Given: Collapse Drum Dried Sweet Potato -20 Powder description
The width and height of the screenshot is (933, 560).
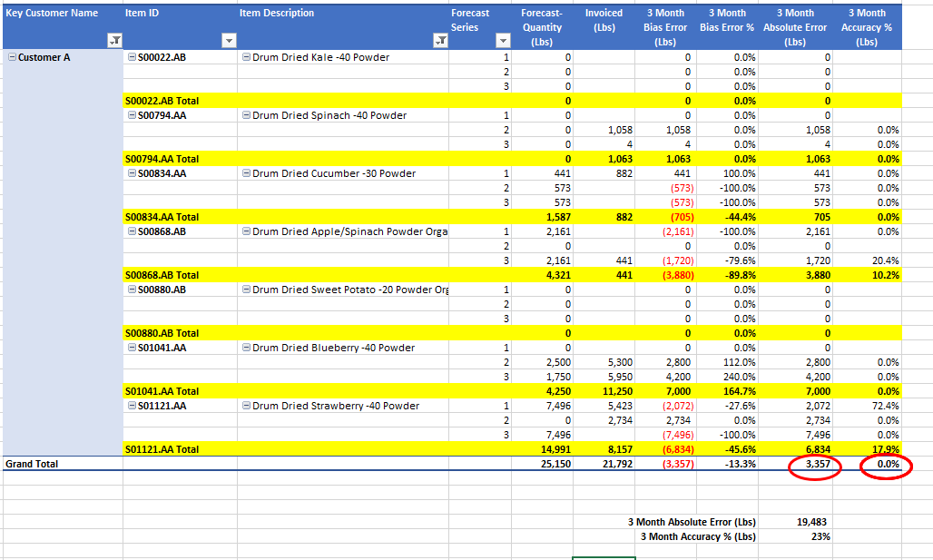Looking at the screenshot, I should click(246, 290).
